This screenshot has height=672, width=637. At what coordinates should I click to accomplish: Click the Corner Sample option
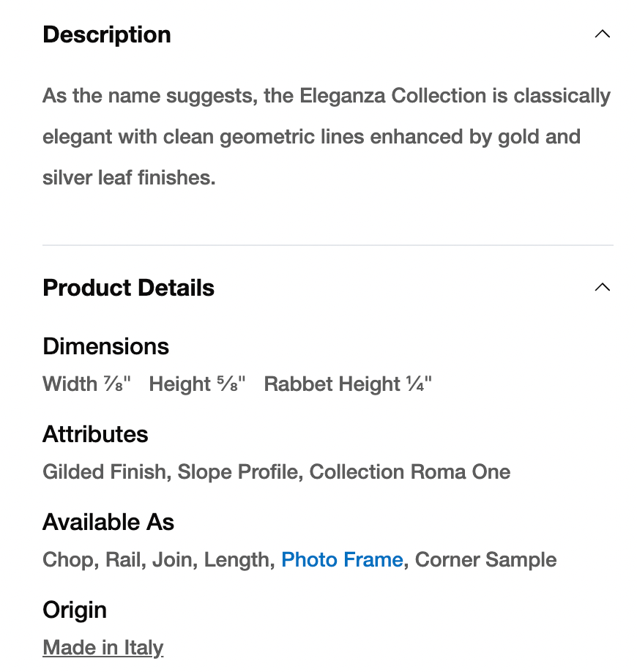[x=485, y=560]
